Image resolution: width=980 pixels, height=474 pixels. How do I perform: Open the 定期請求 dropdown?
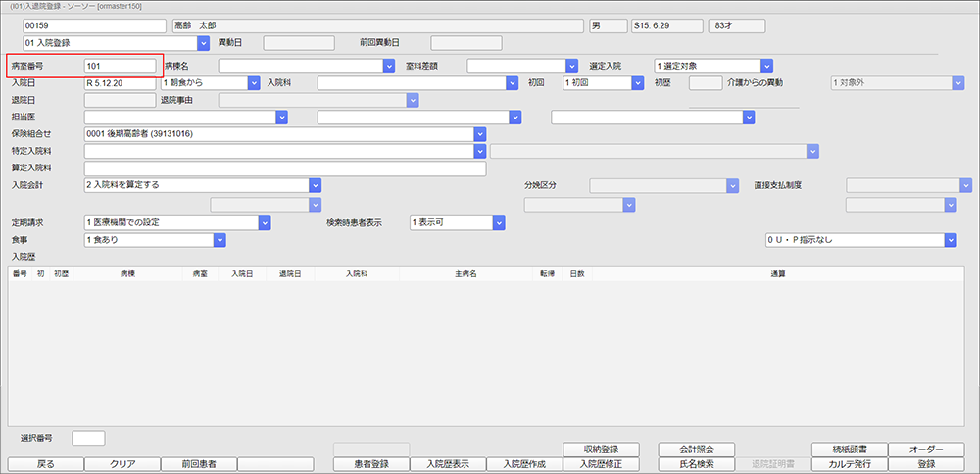[264, 222]
